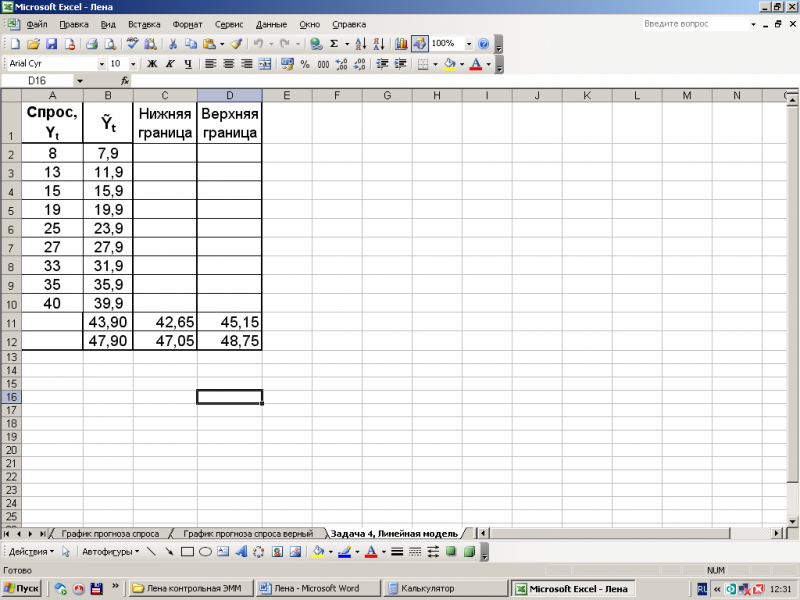The image size is (800, 600).
Task: Sort descending
Action: [x=379, y=44]
